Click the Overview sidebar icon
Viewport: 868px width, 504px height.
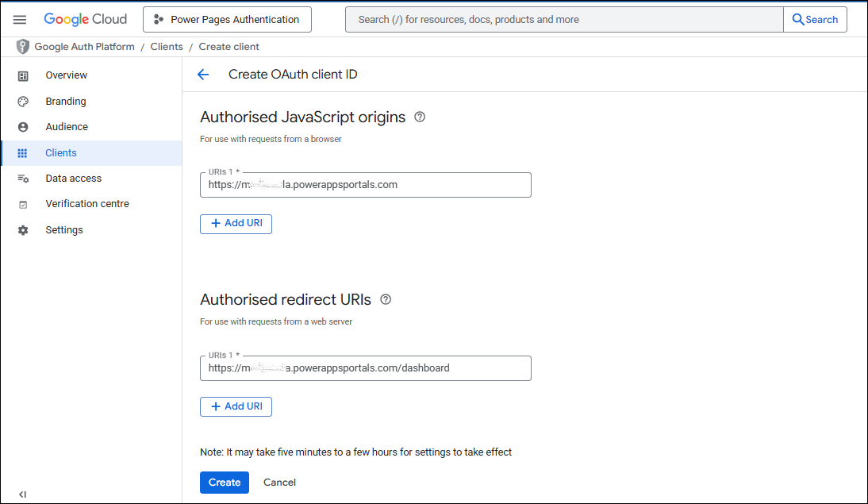(x=23, y=76)
